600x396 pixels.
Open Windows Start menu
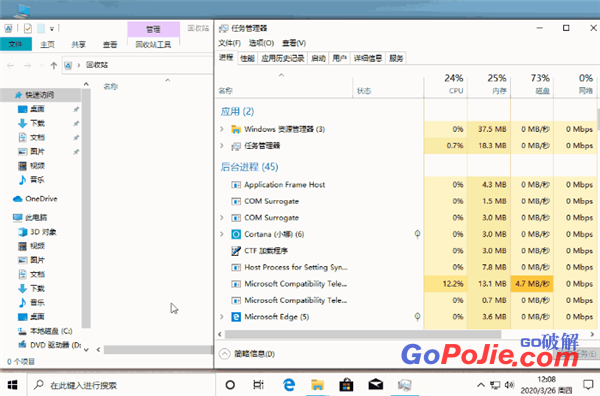pos(13,385)
